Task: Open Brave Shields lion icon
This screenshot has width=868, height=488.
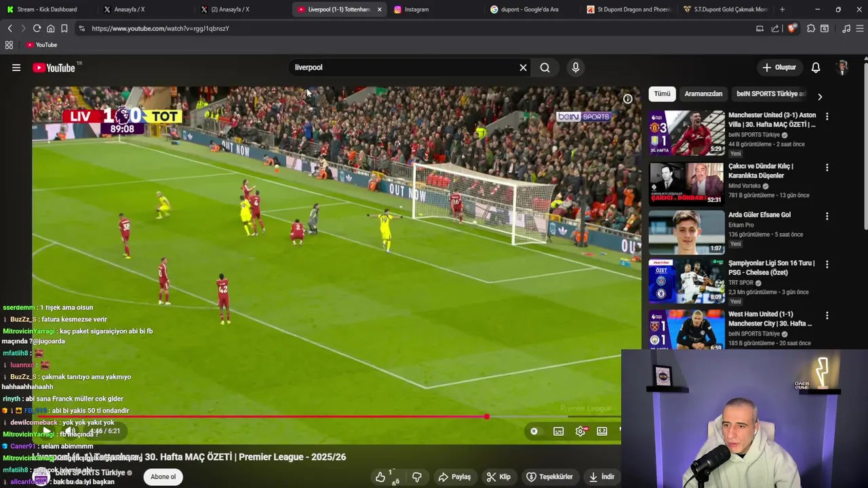Action: [x=792, y=28]
